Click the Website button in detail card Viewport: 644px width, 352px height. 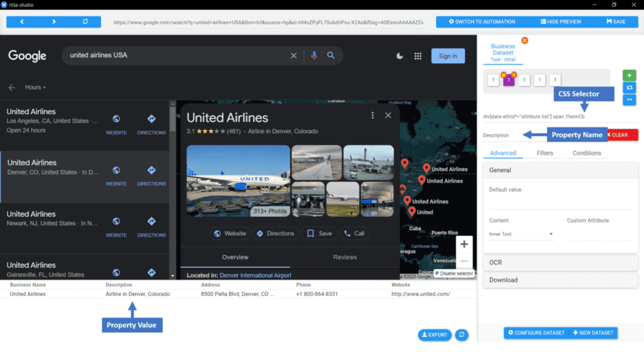coord(230,233)
